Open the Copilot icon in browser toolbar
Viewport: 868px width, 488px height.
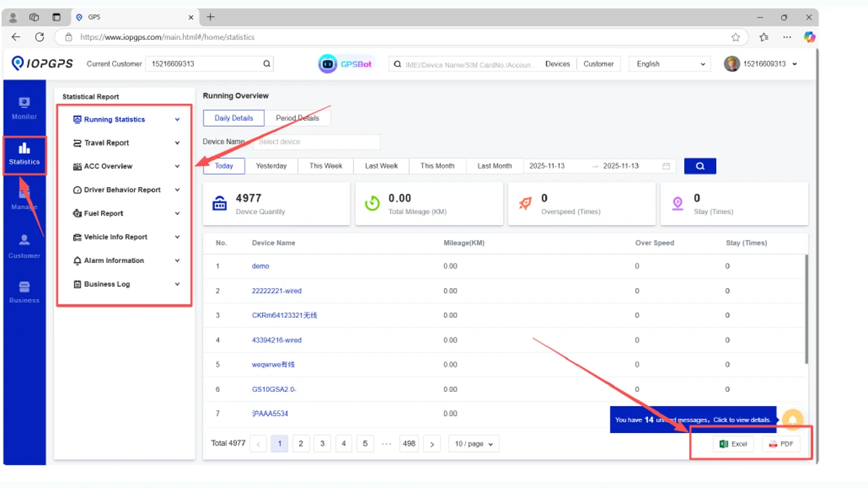pyautogui.click(x=809, y=37)
